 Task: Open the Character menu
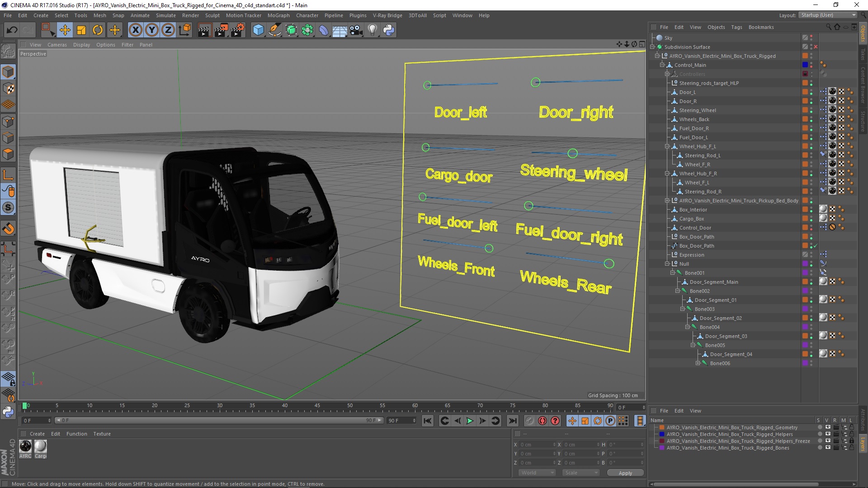pyautogui.click(x=307, y=15)
